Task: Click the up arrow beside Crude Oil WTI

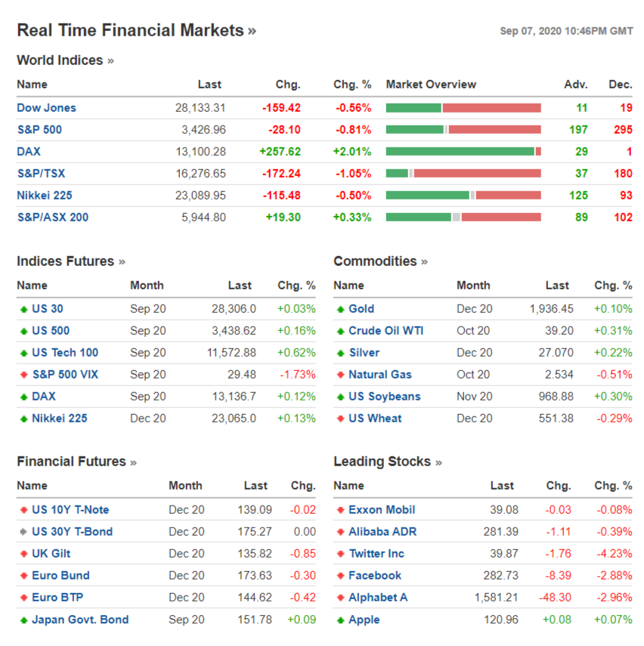Action: (x=341, y=331)
